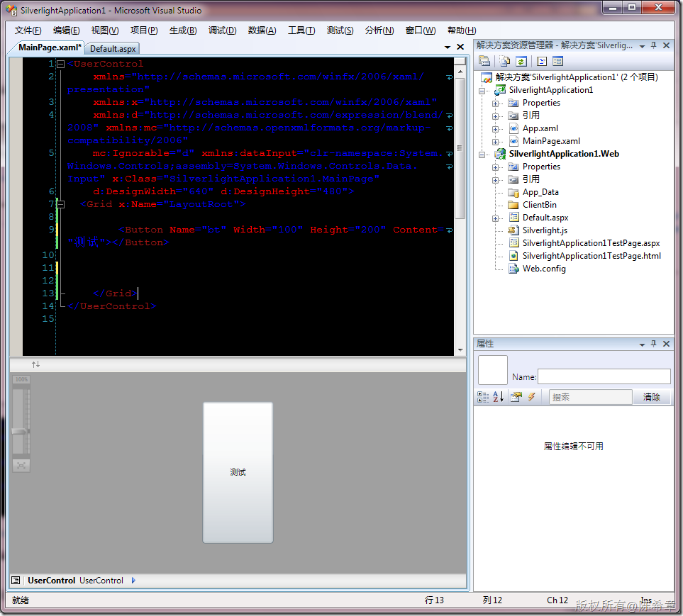Pin the 属性 panel with pushpin icon
This screenshot has height=616, width=683.
pos(653,344)
